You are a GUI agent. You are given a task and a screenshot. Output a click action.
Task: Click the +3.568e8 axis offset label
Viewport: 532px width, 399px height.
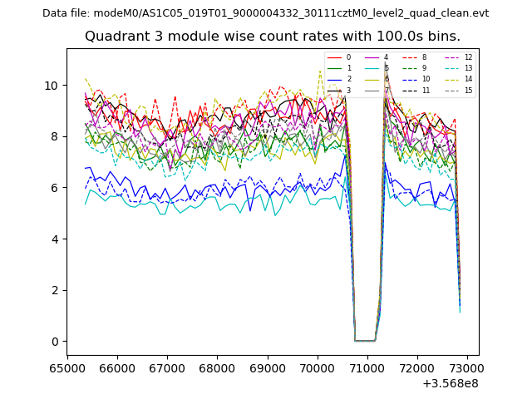pyautogui.click(x=451, y=383)
